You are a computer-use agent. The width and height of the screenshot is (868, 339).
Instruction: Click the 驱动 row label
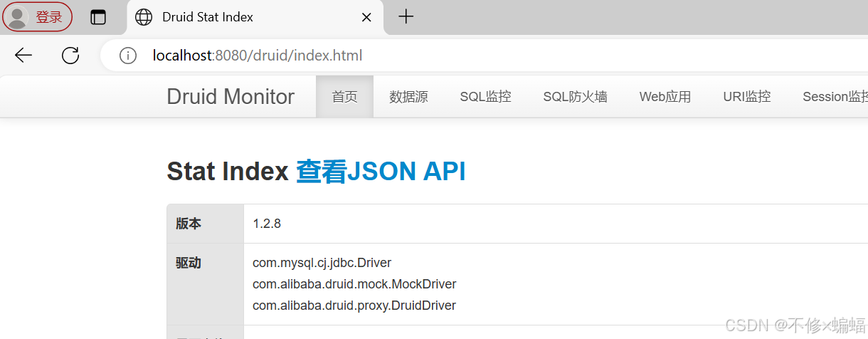click(x=189, y=263)
